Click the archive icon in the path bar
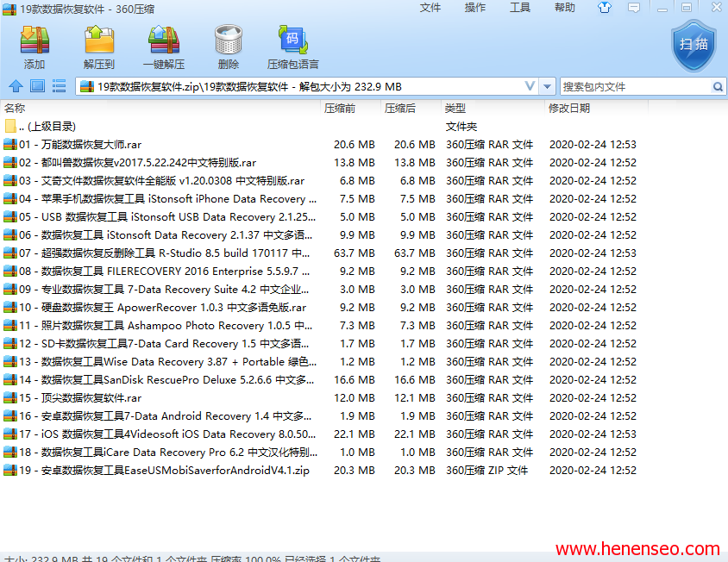728x562 pixels. point(87,87)
